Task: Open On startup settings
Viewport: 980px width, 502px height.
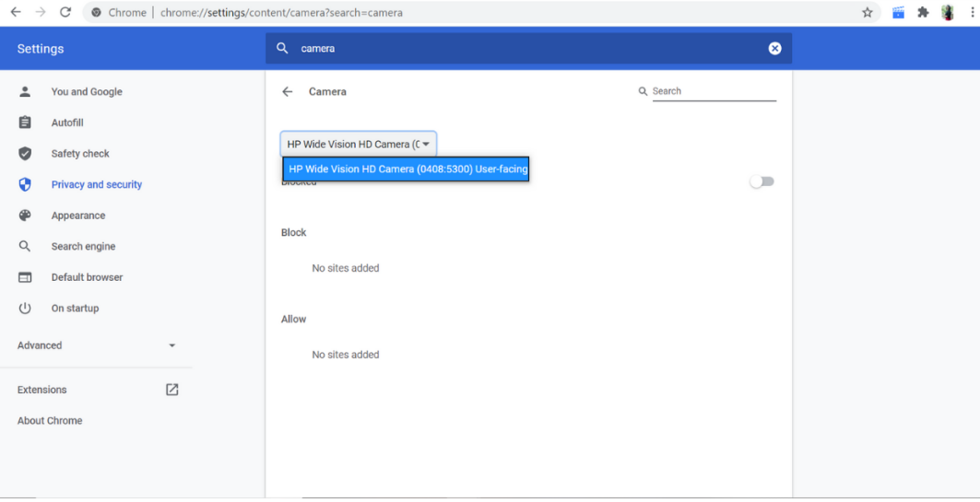Action: pos(75,308)
